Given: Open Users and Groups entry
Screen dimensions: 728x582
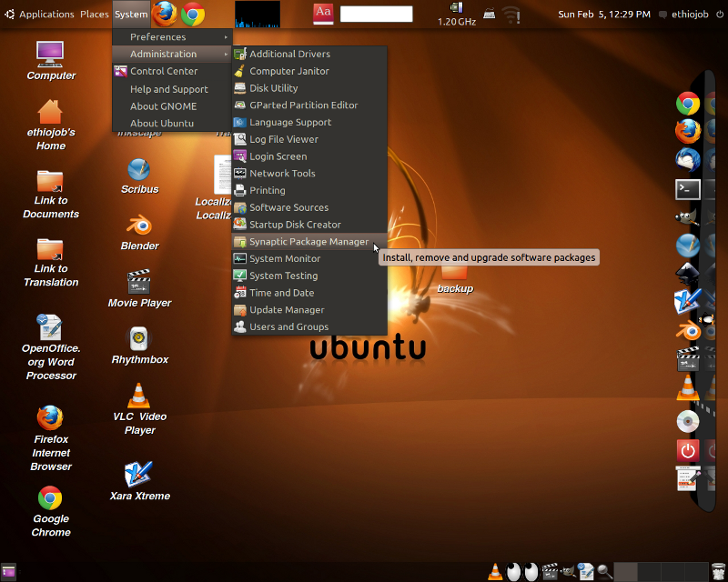Looking at the screenshot, I should 309,326.
